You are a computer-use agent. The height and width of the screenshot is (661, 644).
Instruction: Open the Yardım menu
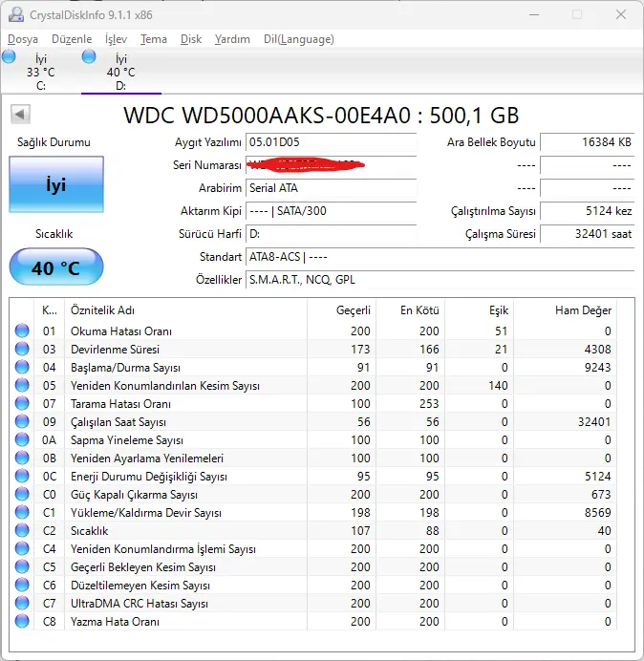coord(232,39)
